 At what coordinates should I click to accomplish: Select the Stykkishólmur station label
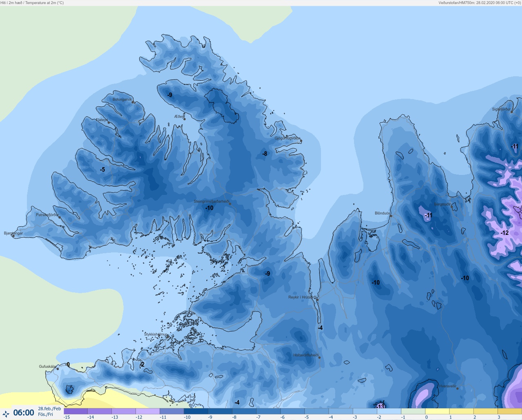(x=156, y=334)
